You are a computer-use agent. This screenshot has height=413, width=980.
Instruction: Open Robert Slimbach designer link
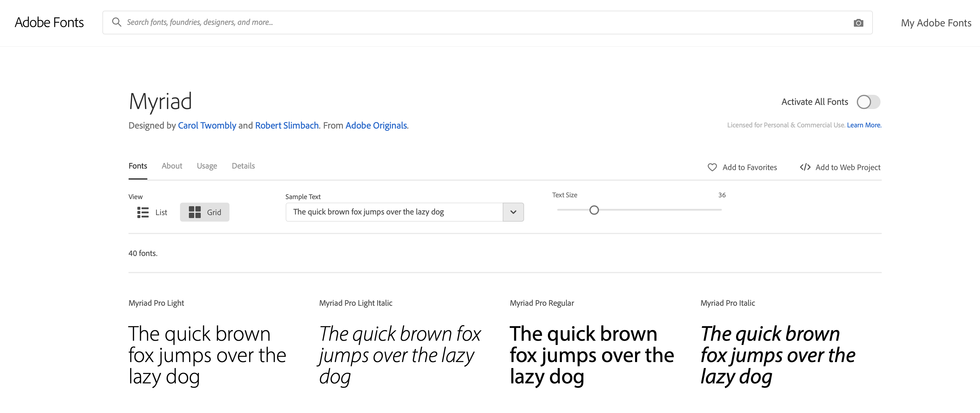coord(287,126)
